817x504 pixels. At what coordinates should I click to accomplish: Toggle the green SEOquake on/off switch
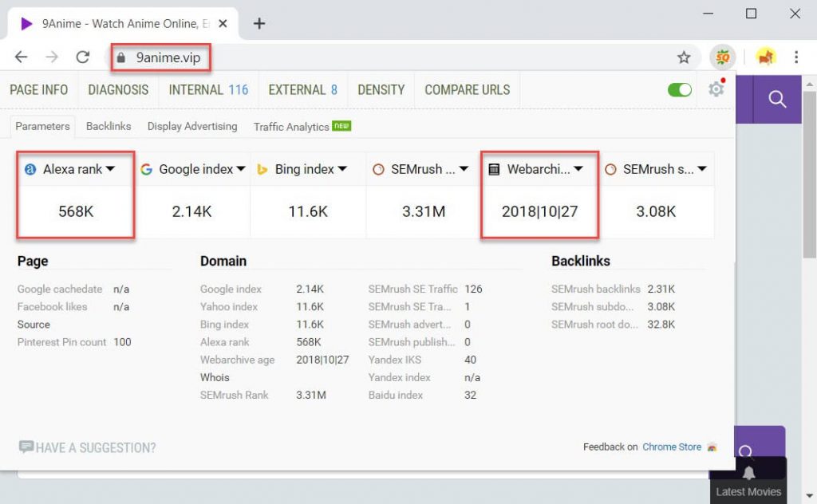point(680,89)
